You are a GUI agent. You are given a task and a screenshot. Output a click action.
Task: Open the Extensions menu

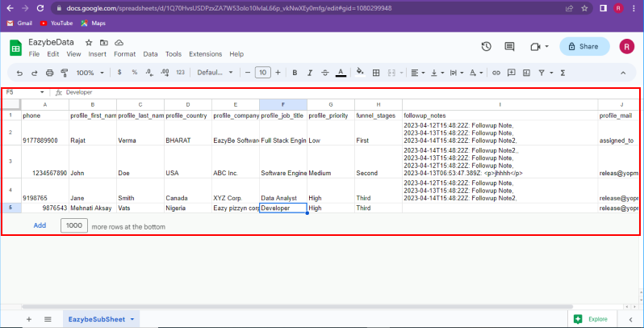point(205,54)
